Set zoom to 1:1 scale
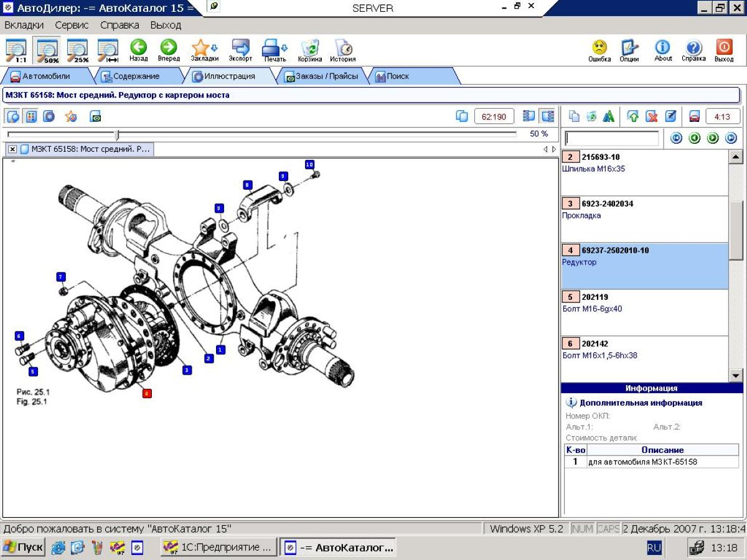747x560 pixels. 16,50
